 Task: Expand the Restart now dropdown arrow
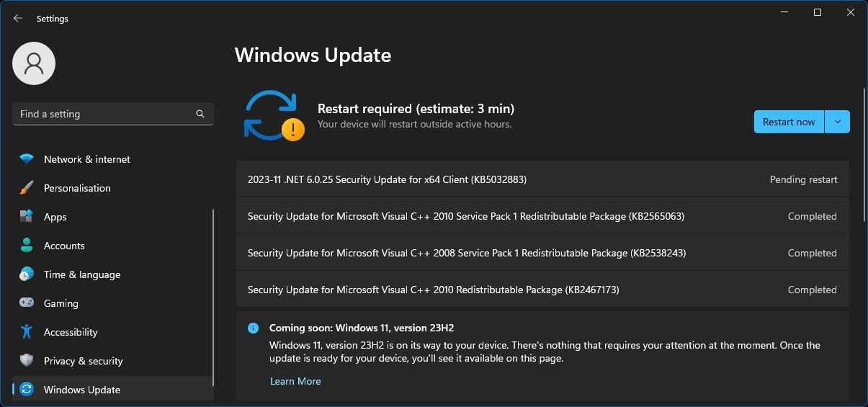(837, 122)
